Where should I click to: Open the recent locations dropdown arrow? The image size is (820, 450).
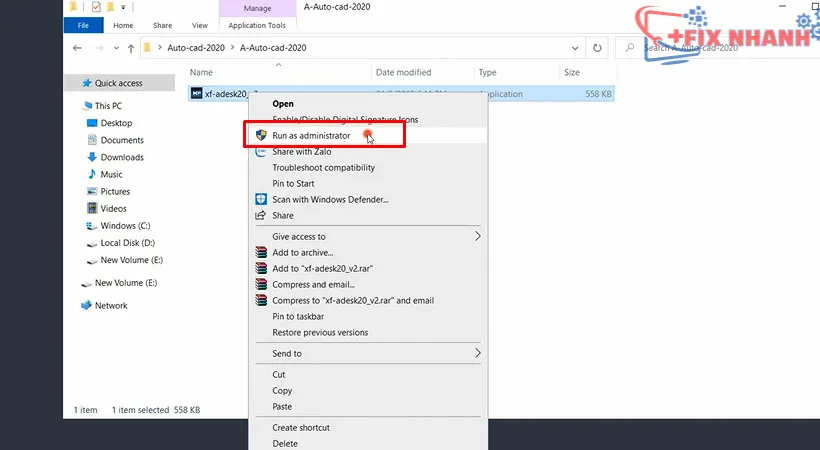(116, 48)
